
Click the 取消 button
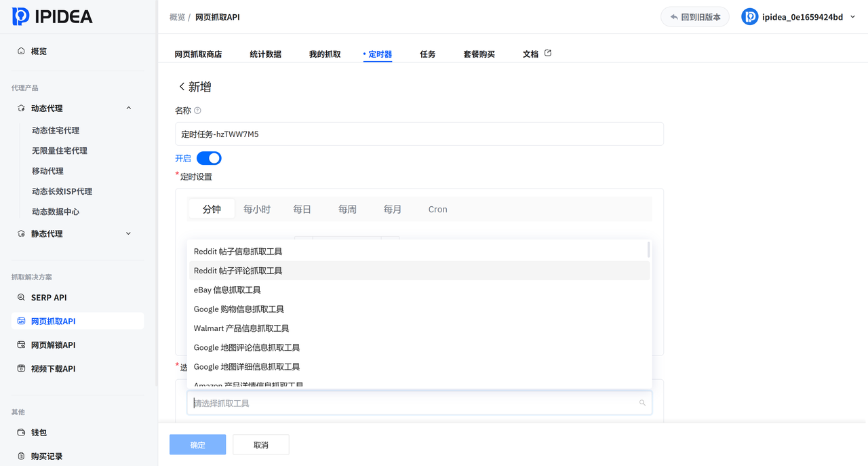261,445
